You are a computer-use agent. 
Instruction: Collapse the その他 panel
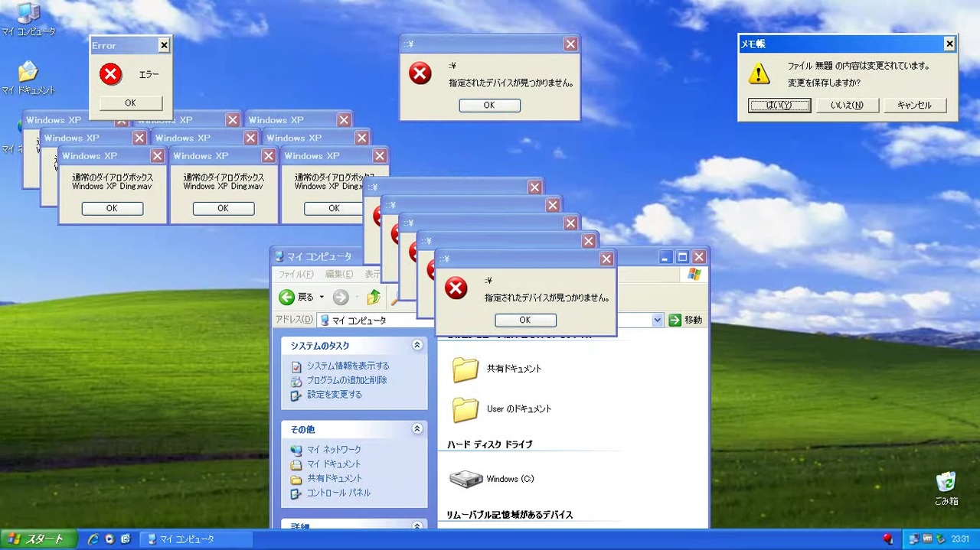click(x=417, y=429)
